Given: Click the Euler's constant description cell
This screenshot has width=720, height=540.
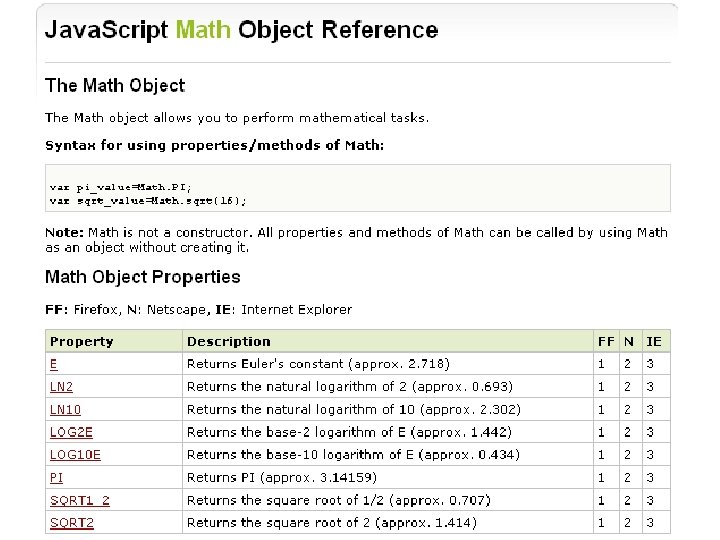Looking at the screenshot, I should tap(318, 364).
